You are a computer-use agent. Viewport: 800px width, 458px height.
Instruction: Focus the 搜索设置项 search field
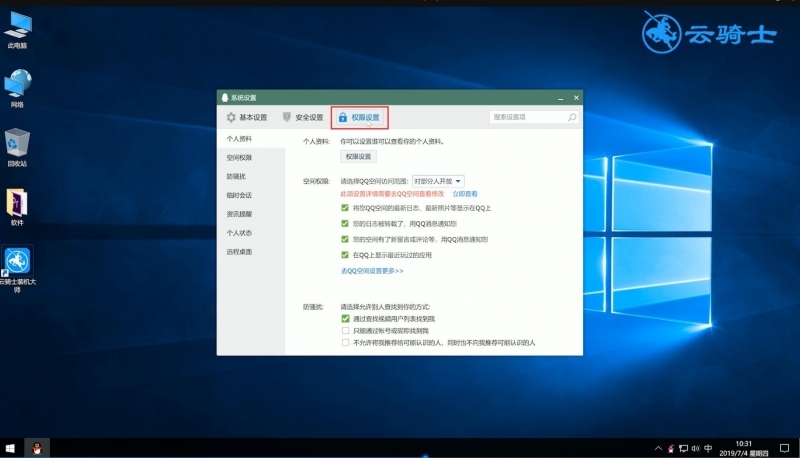click(534, 117)
